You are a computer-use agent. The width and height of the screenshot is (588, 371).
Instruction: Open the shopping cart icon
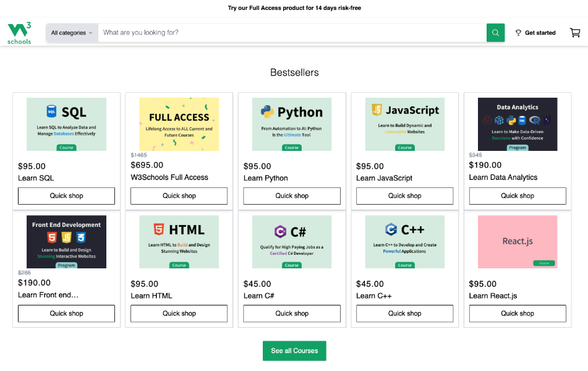[x=575, y=33]
